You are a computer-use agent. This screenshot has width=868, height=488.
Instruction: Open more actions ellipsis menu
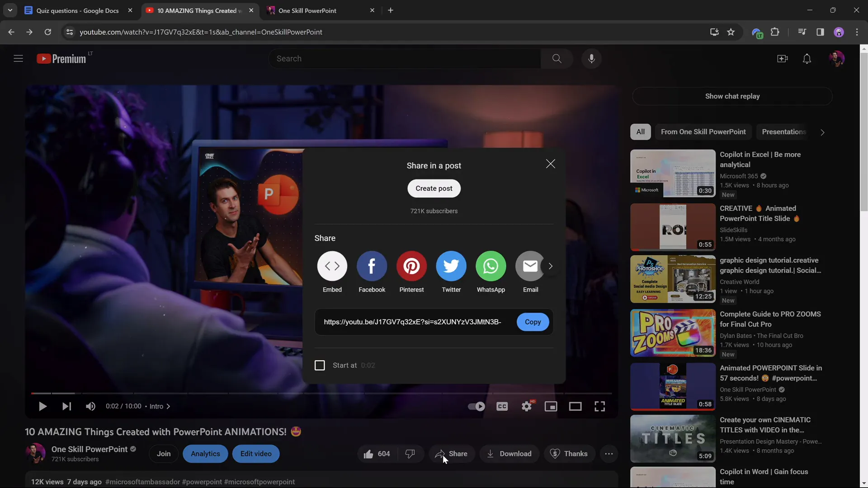[609, 454]
